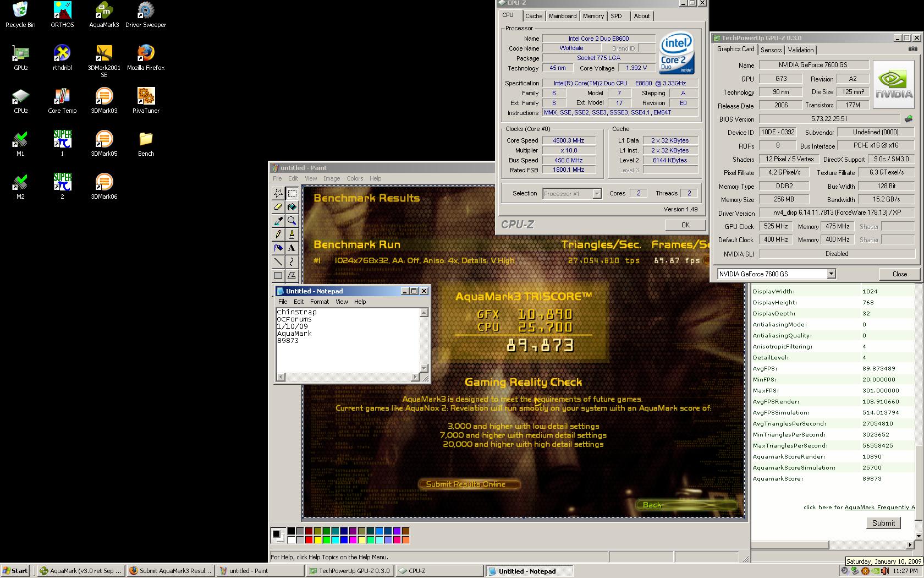Pick the Eraser tool in Paint

click(x=278, y=207)
